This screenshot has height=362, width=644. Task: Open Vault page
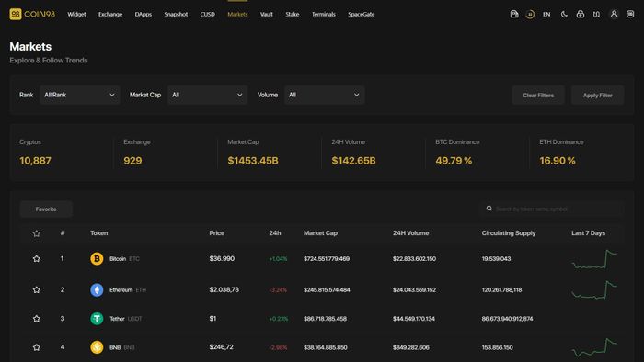[x=266, y=15]
